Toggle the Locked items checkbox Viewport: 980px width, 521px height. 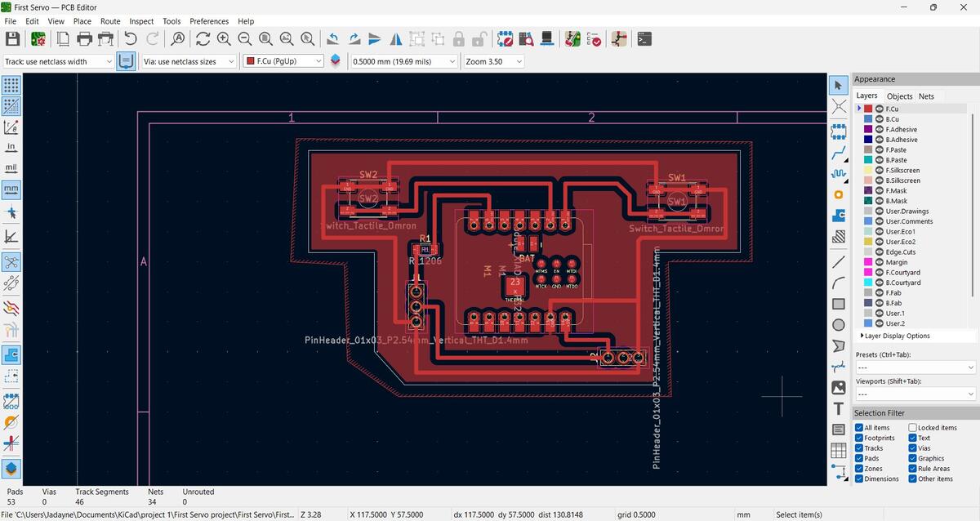pyautogui.click(x=913, y=428)
